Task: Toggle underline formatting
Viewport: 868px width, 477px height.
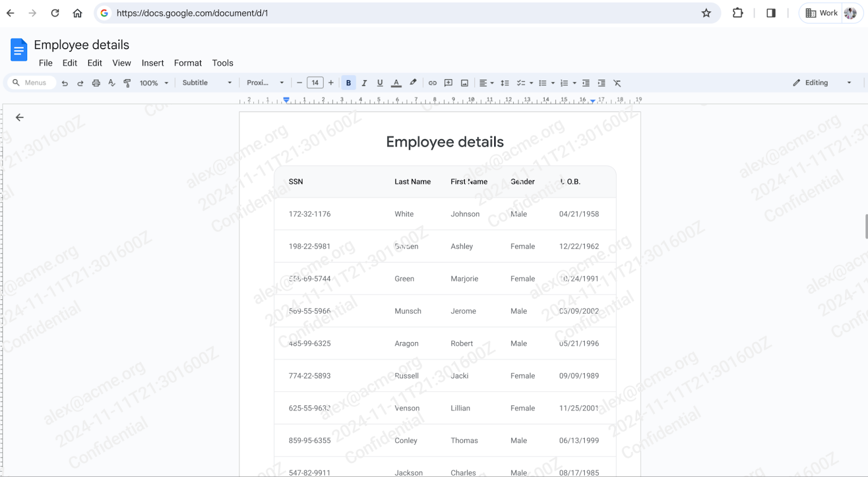Action: coord(380,83)
